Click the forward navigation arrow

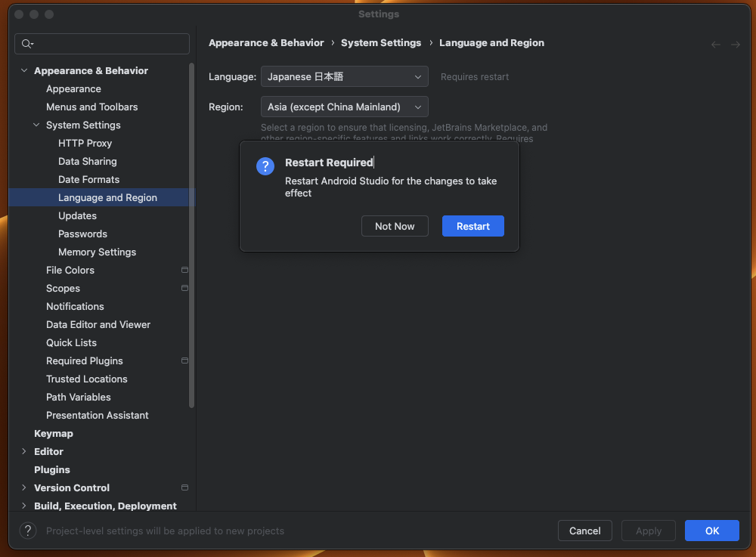[x=736, y=45]
